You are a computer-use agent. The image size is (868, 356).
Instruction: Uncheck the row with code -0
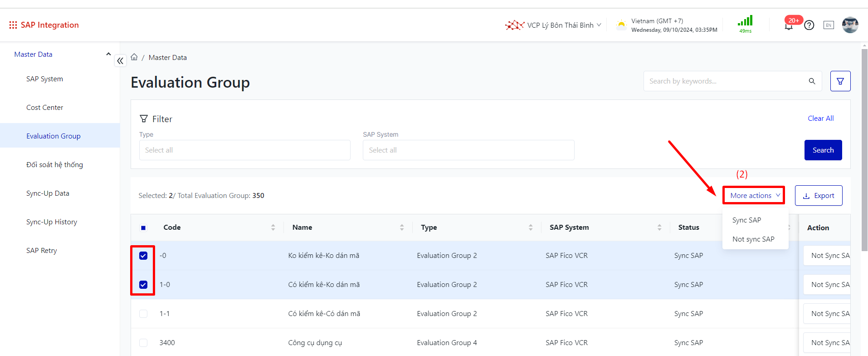143,256
